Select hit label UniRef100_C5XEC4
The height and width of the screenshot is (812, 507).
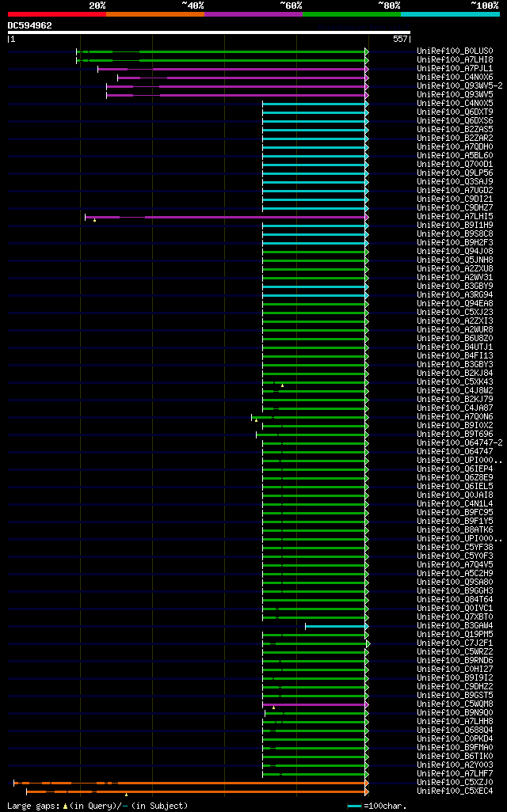pos(456,791)
